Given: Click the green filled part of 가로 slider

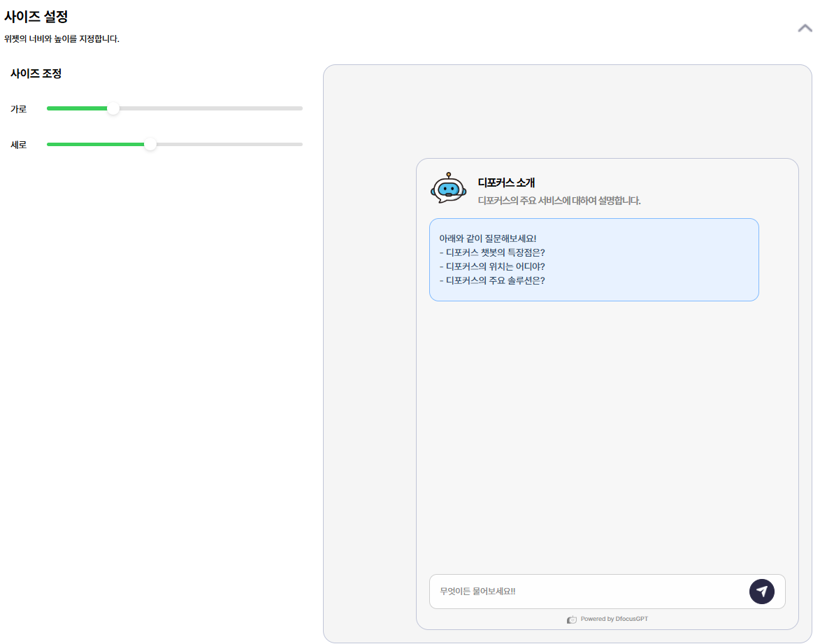Looking at the screenshot, I should [x=77, y=108].
